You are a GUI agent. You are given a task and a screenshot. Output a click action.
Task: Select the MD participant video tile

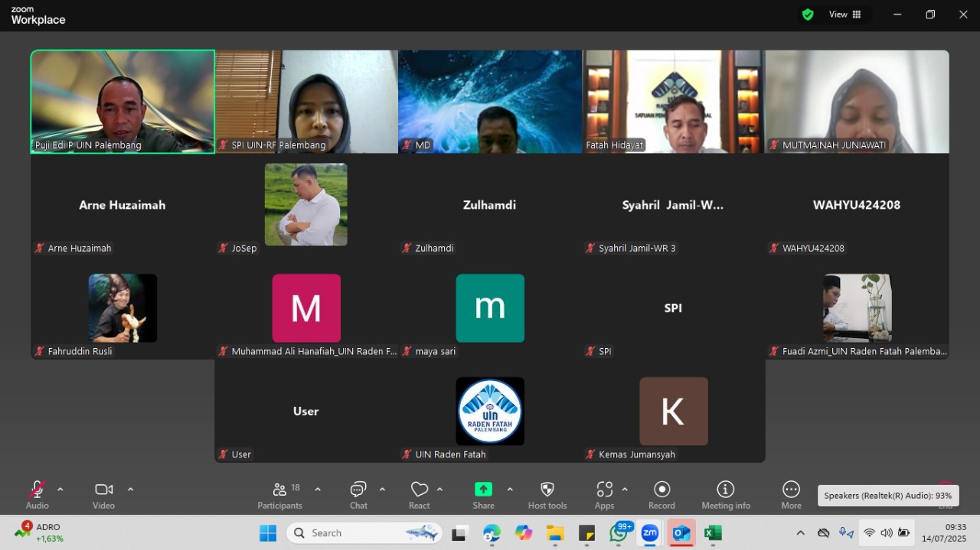pos(490,102)
